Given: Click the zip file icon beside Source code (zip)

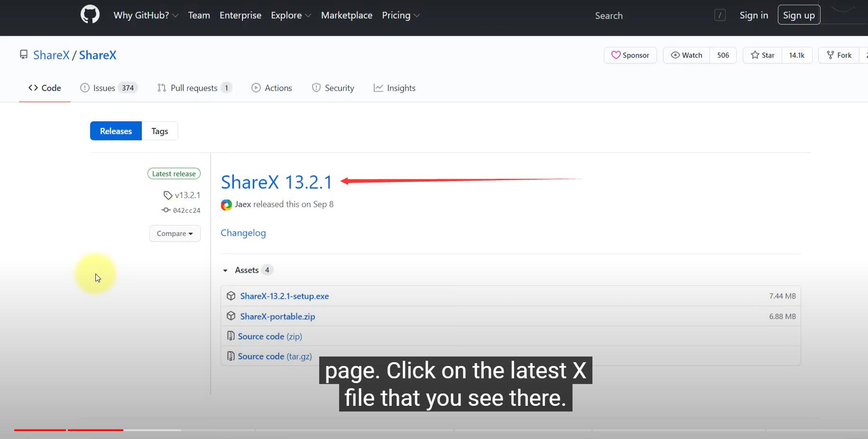Looking at the screenshot, I should click(231, 336).
